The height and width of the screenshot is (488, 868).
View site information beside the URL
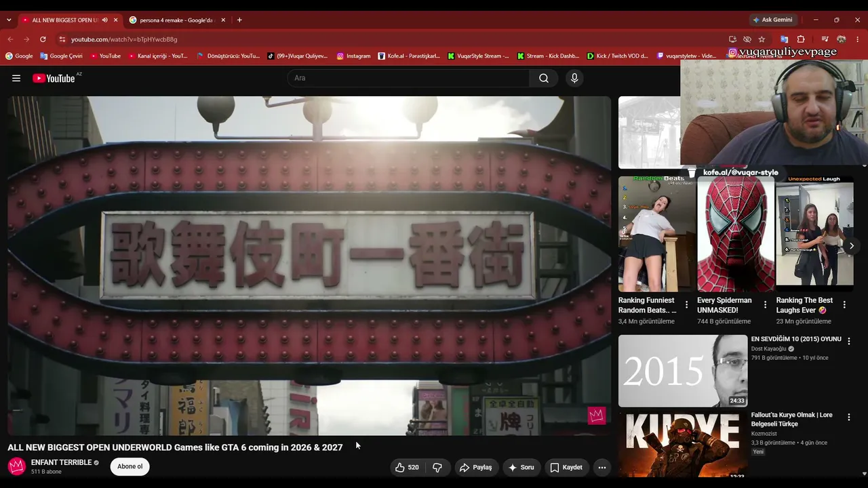tap(62, 39)
